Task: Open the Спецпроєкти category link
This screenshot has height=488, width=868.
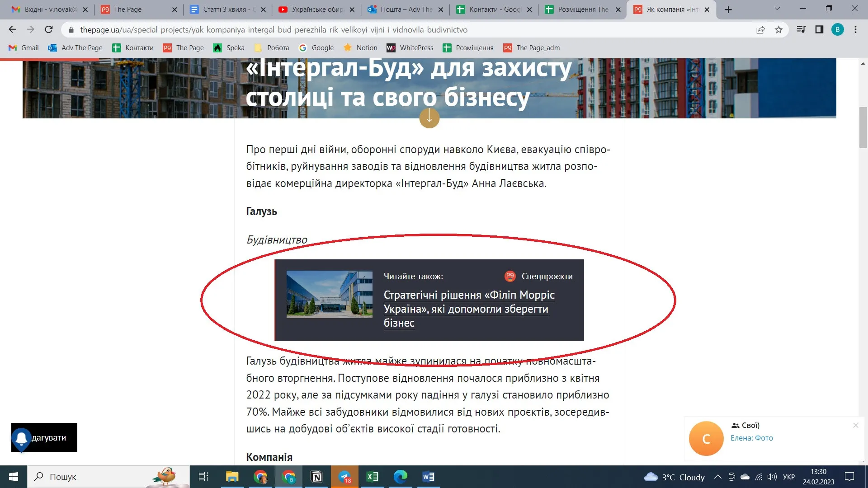Action: click(547, 276)
